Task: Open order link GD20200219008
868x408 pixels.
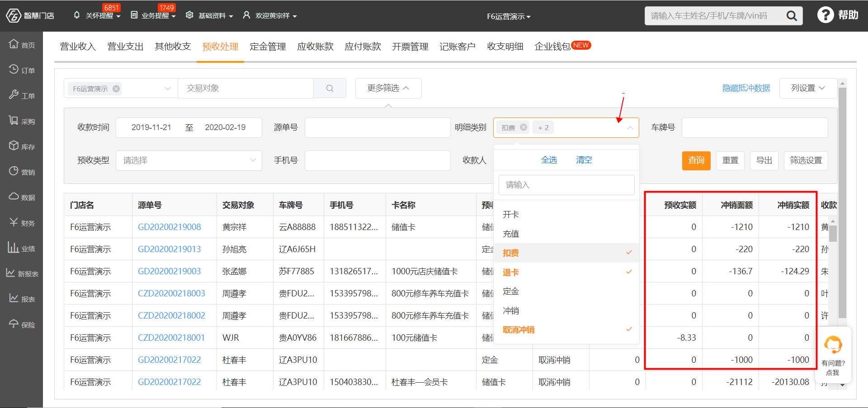Action: tap(169, 227)
